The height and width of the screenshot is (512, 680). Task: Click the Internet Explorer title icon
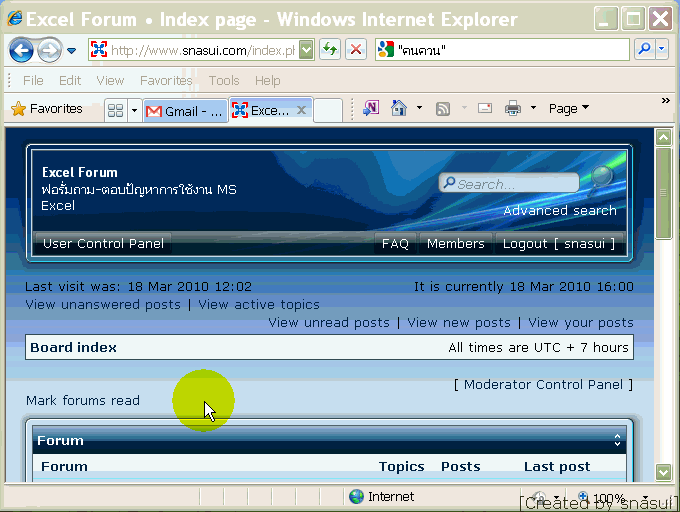click(14, 18)
